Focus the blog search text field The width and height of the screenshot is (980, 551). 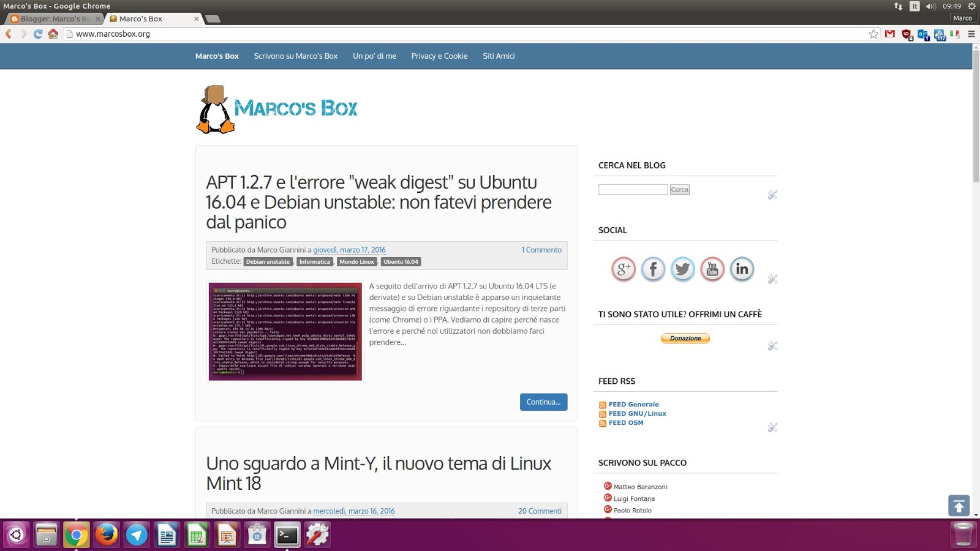633,190
